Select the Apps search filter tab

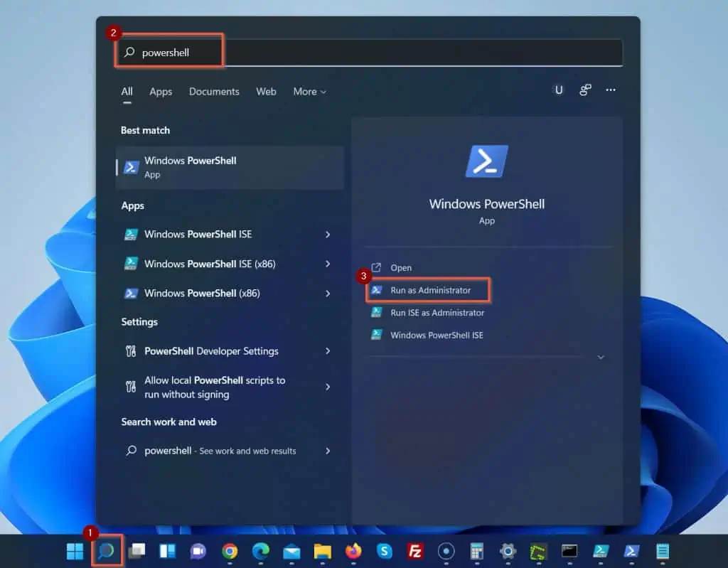point(161,92)
